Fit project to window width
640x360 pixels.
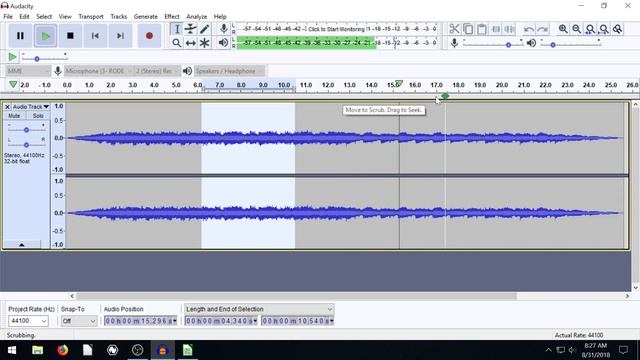(x=604, y=29)
